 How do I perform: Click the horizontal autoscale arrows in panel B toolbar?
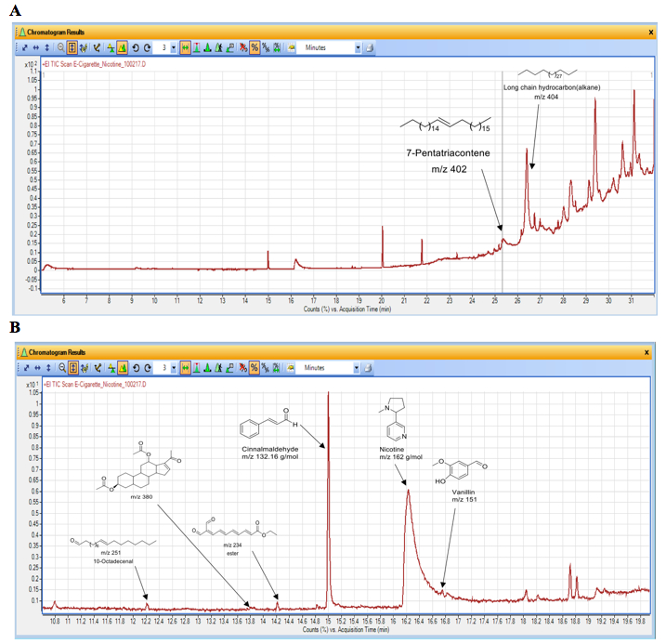coord(37,368)
